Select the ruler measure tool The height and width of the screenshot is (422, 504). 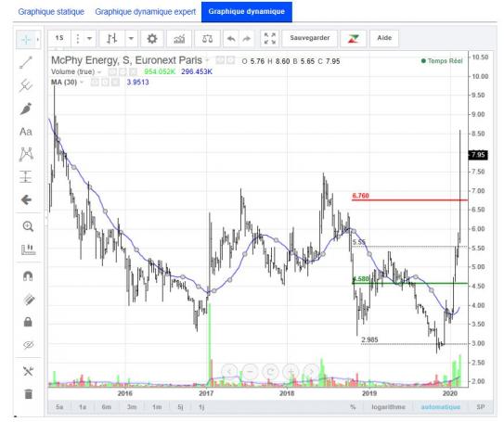(x=28, y=249)
